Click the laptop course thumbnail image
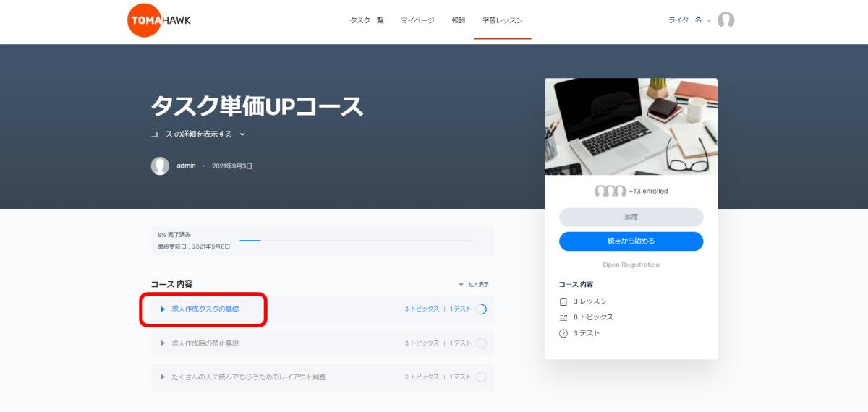Screen dimensions: 868x412 pos(631,126)
